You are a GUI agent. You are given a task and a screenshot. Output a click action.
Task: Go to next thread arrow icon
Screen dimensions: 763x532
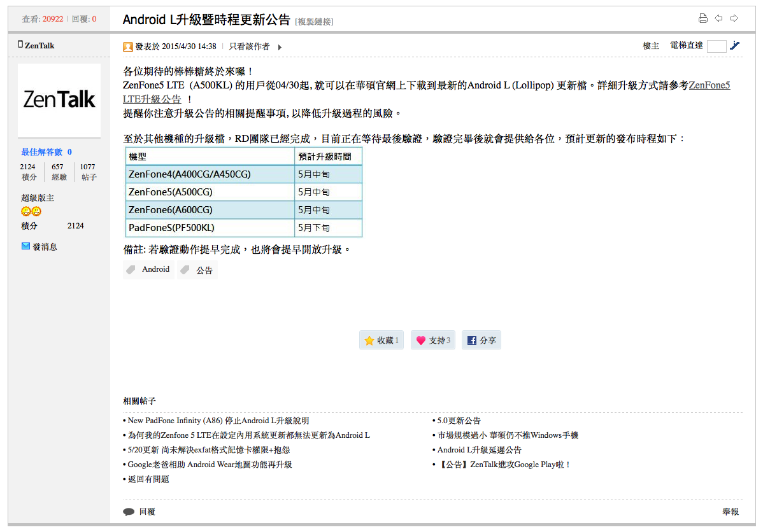pos(734,18)
